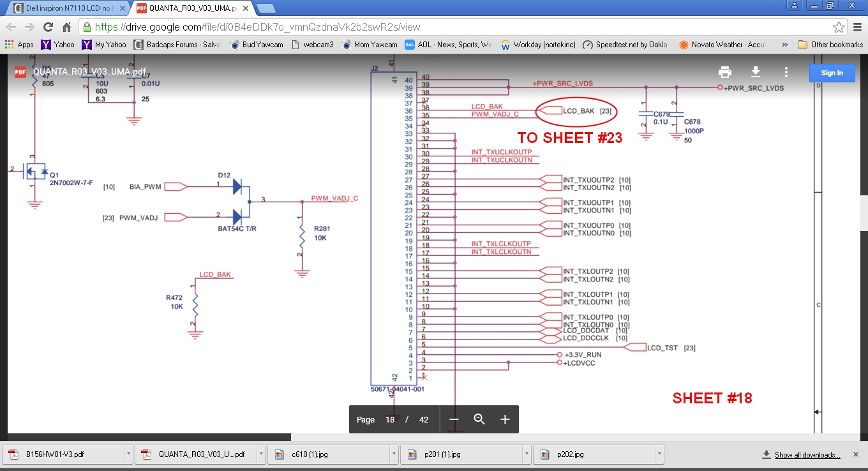Click the magnifier zoom reset icon
This screenshot has width=868, height=471.
(479, 419)
